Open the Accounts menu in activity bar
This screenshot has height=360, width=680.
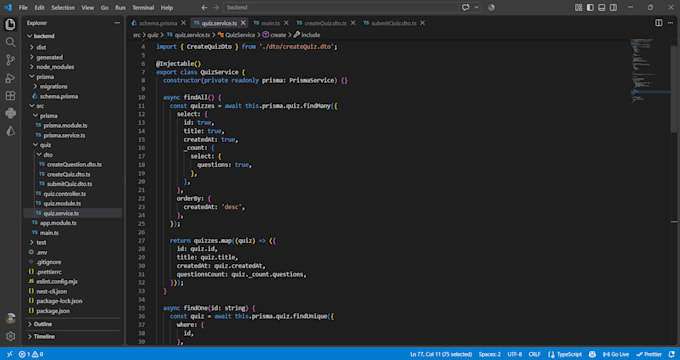pos(10,318)
